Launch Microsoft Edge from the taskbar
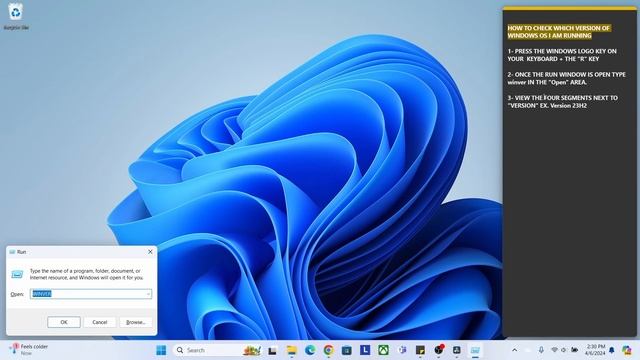Viewport: 640px width, 360px height. pyautogui.click(x=310, y=350)
